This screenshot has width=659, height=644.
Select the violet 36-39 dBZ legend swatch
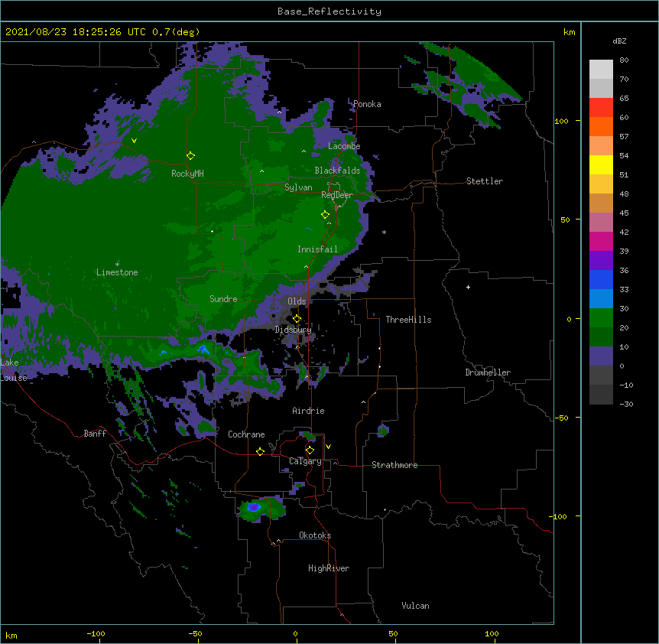tap(601, 261)
